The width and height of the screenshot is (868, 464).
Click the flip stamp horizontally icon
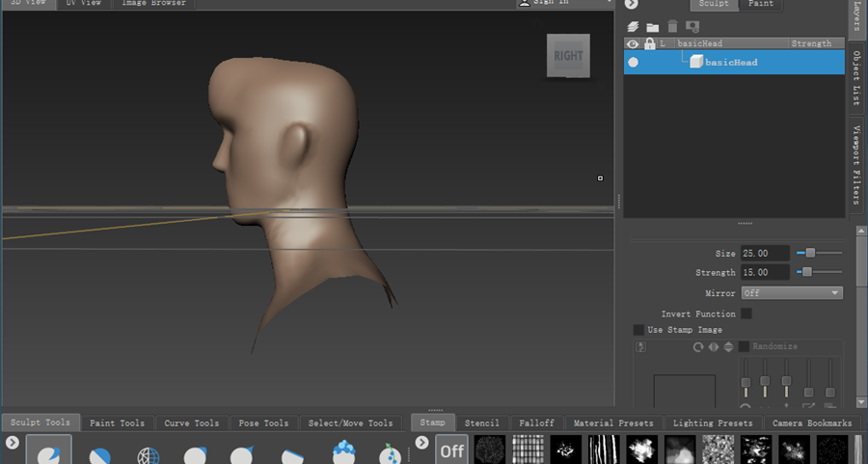[714, 346]
